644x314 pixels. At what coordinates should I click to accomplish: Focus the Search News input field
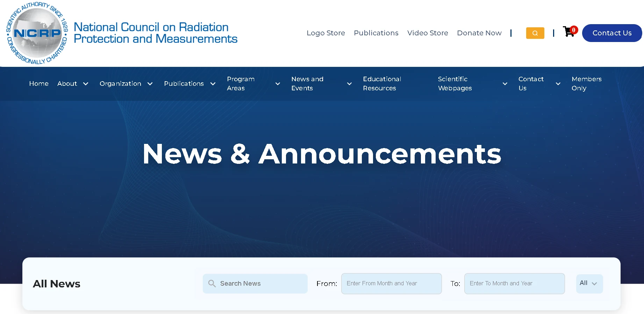point(255,284)
